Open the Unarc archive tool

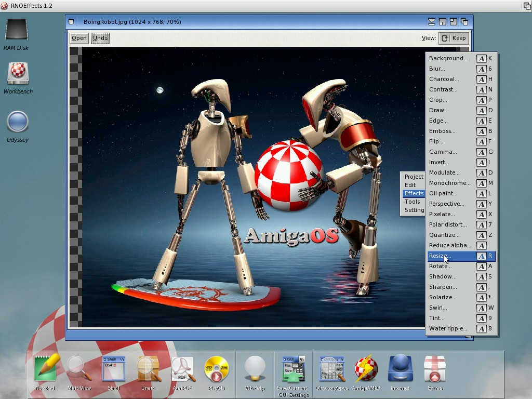click(x=148, y=369)
